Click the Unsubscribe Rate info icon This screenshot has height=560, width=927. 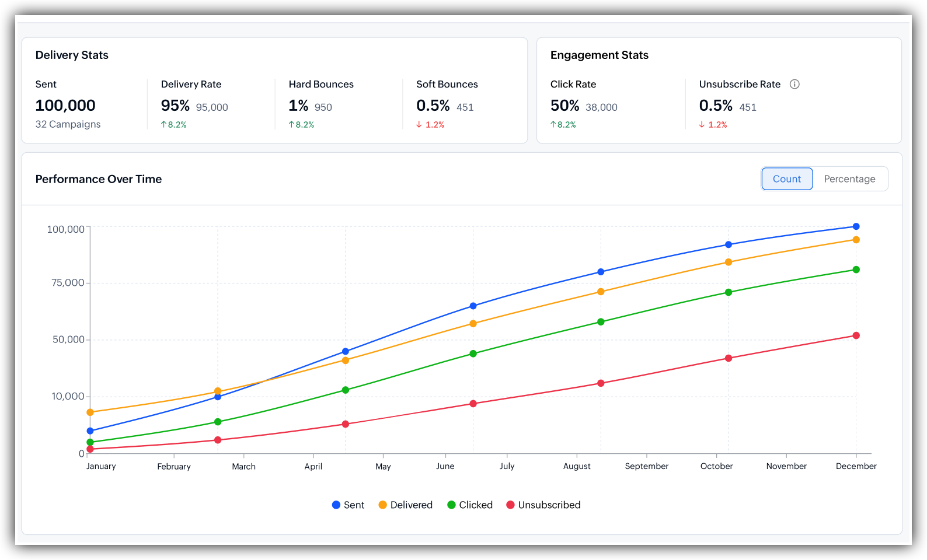(794, 84)
